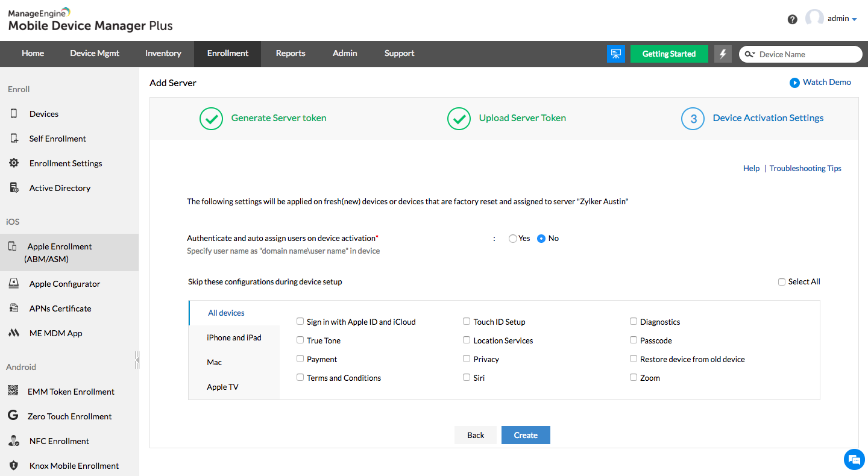868x476 pixels.
Task: Open the lightning bolt quick actions icon
Action: pos(723,54)
